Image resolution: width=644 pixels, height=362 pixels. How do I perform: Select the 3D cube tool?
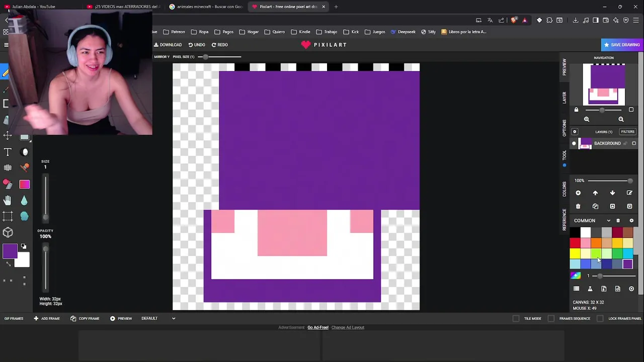click(8, 232)
